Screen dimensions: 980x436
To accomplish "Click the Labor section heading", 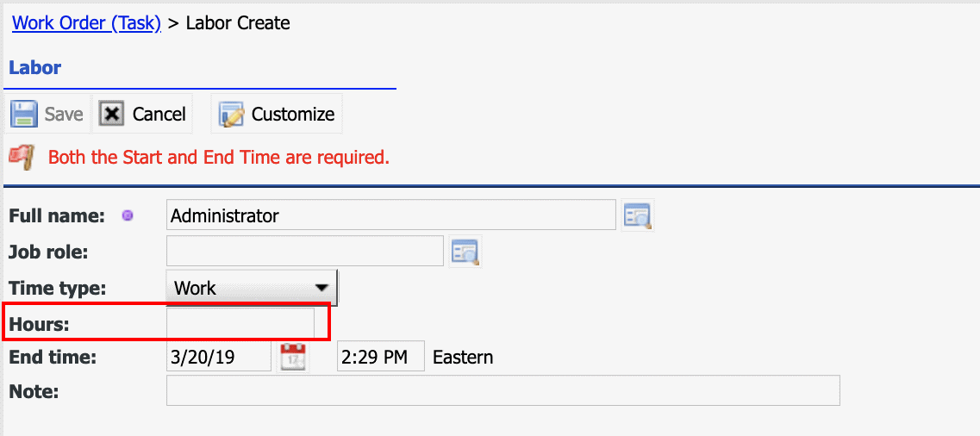I will [x=35, y=67].
